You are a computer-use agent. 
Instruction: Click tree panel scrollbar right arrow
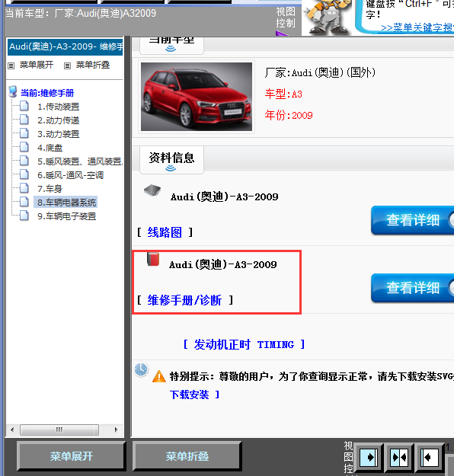point(116,430)
